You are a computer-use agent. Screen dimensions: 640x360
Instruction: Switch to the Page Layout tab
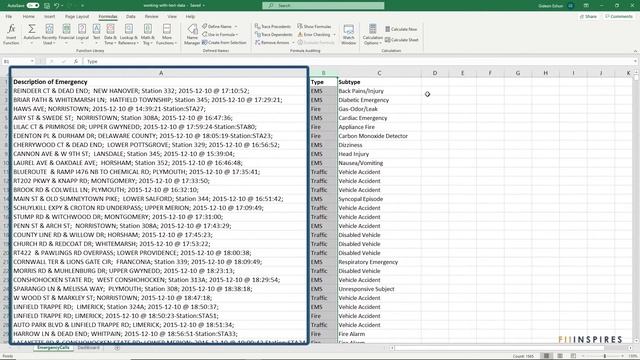point(77,16)
